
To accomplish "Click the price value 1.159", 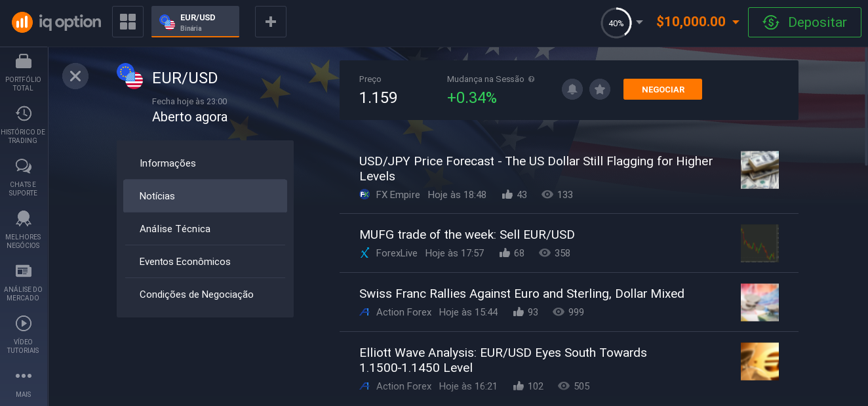I will pyautogui.click(x=378, y=98).
